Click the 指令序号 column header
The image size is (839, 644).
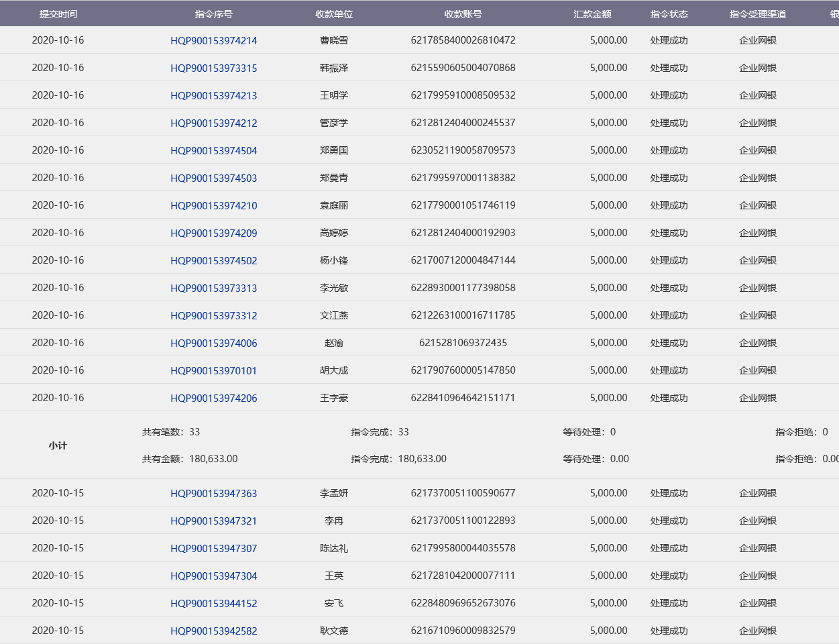pyautogui.click(x=213, y=14)
